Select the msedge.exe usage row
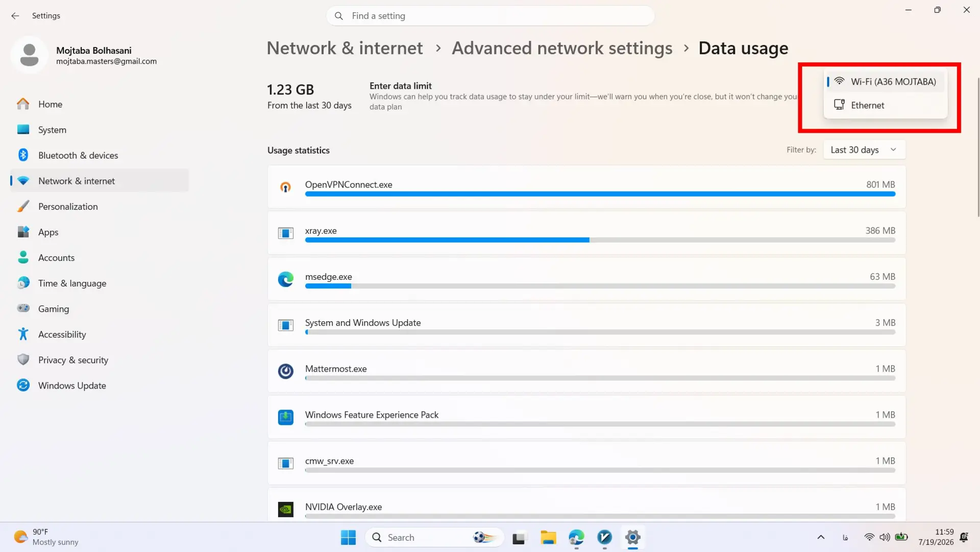The image size is (980, 552). pyautogui.click(x=586, y=279)
